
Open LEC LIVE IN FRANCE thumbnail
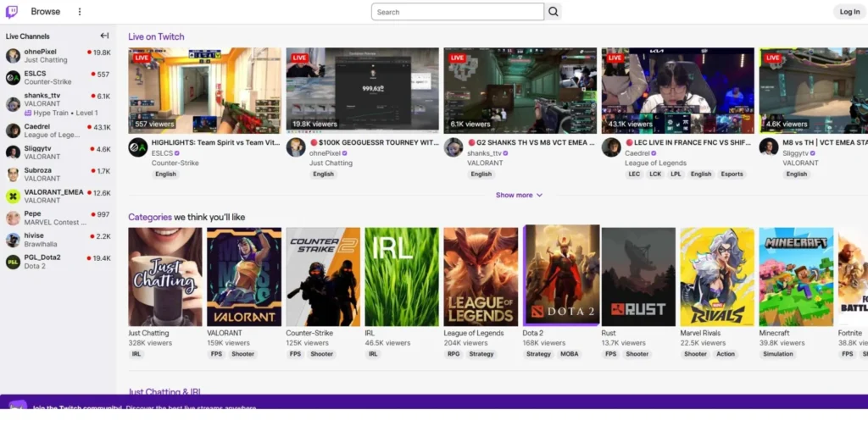point(678,91)
